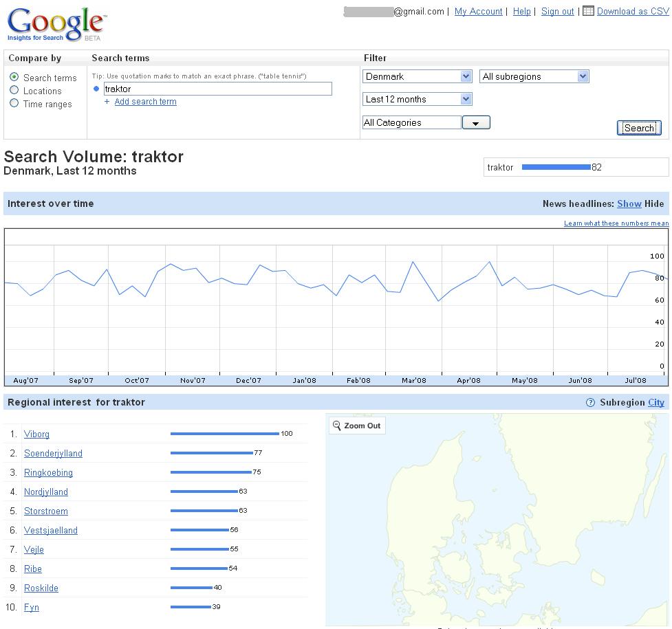Viewport: 672px width, 629px height.
Task: Open the All Categories dropdown arrow
Action: click(x=475, y=123)
